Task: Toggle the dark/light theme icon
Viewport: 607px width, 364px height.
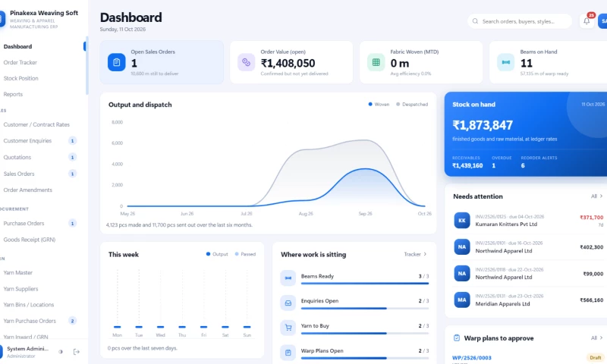Action: (61, 352)
